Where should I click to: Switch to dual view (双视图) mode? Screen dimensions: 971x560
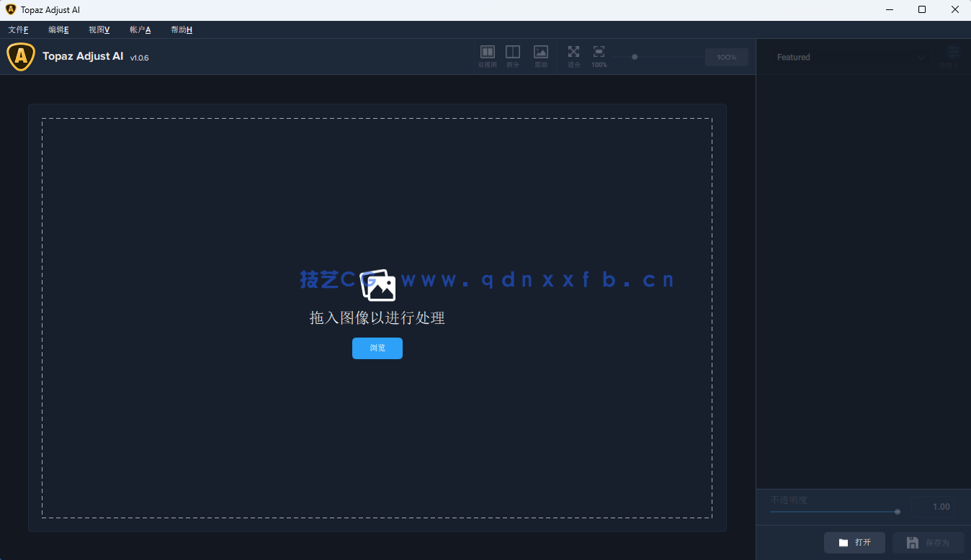[488, 53]
